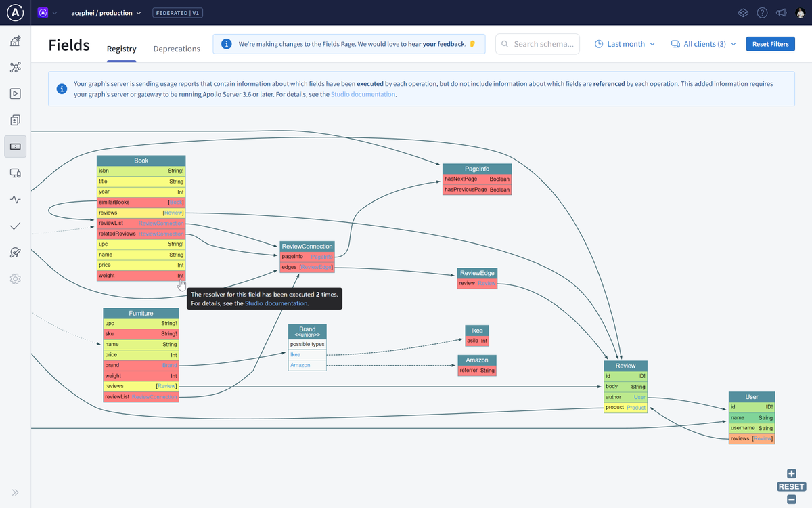Click the Launches rocket icon
Image resolution: width=812 pixels, height=508 pixels.
coord(15,252)
